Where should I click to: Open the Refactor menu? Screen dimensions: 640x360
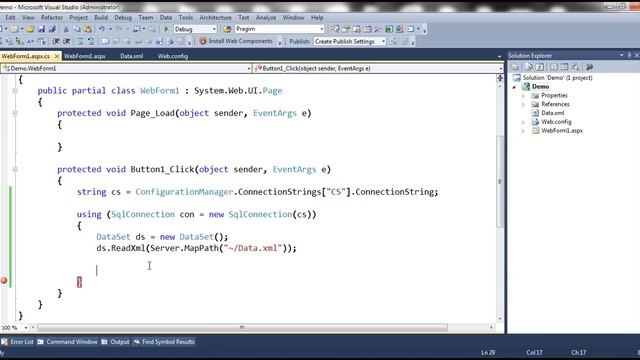[x=52, y=18]
